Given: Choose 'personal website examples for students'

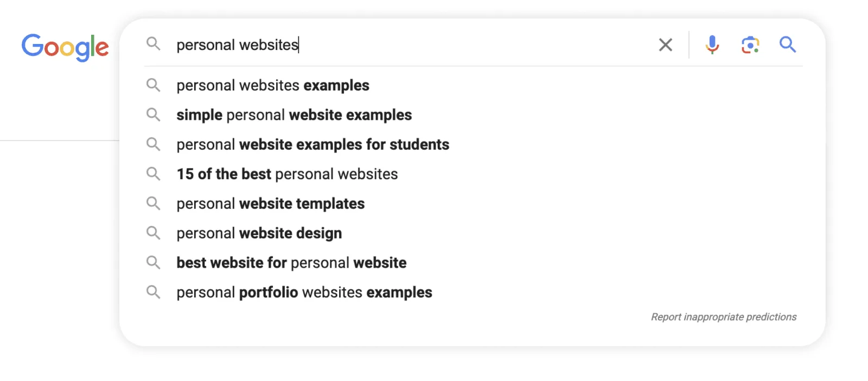Looking at the screenshot, I should click(x=312, y=144).
